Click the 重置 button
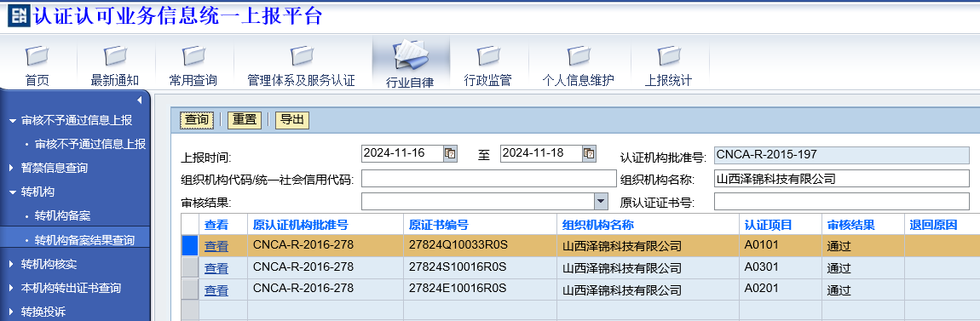 pos(245,120)
